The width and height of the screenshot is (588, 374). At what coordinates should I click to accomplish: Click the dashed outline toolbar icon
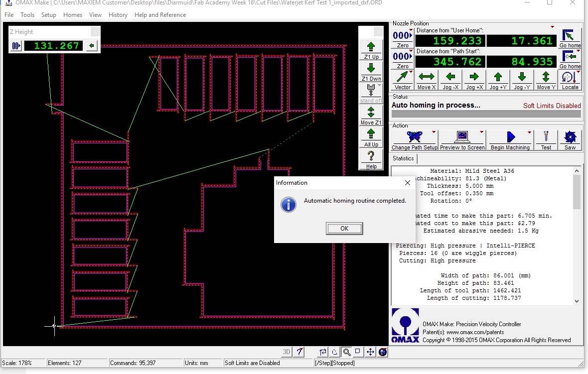[334, 352]
